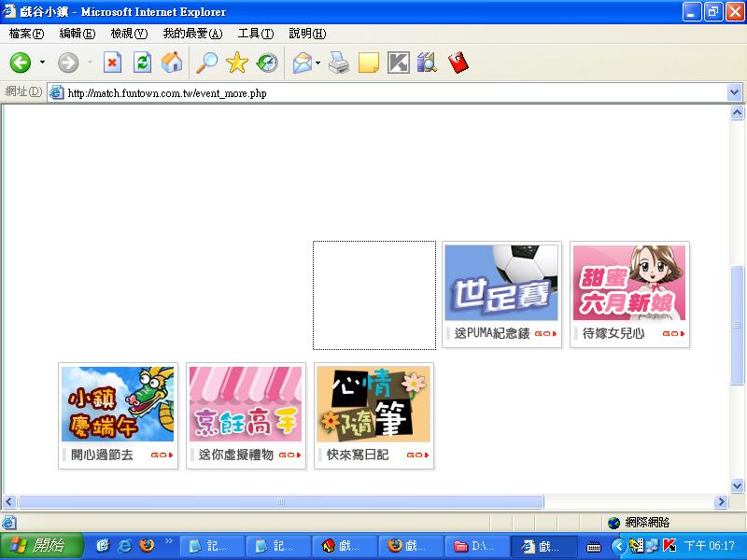
Task: Click the keyboard language bar taskbar icon
Action: click(x=594, y=547)
